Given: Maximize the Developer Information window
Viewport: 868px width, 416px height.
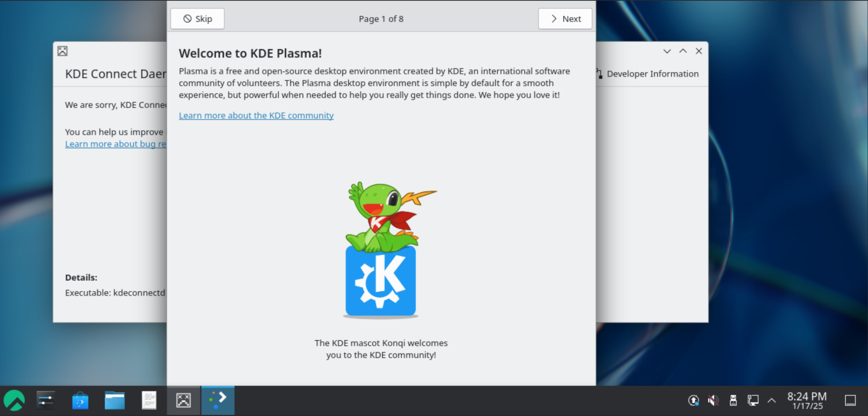Looking at the screenshot, I should pos(683,51).
